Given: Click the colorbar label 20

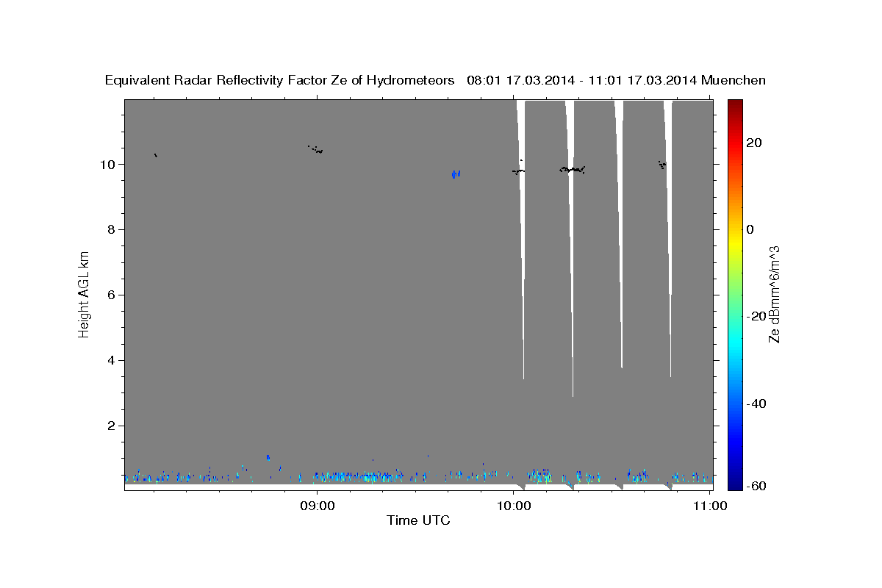Looking at the screenshot, I should click(753, 143).
